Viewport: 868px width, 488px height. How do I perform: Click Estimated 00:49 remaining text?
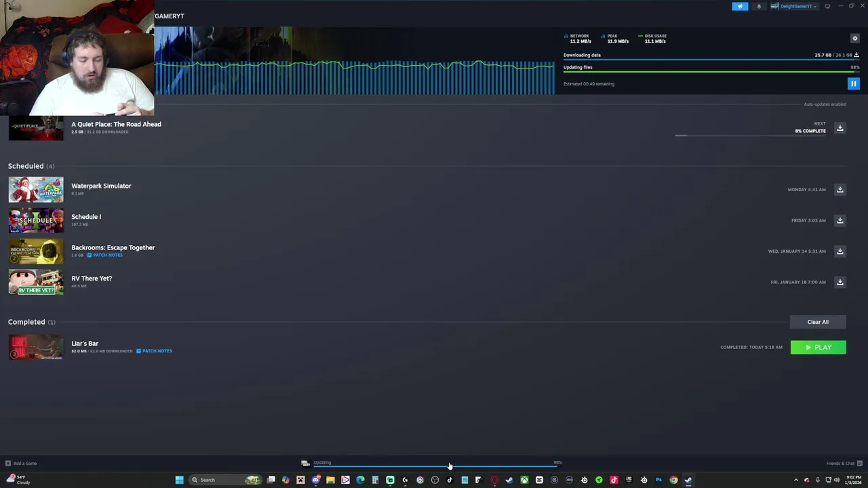589,84
